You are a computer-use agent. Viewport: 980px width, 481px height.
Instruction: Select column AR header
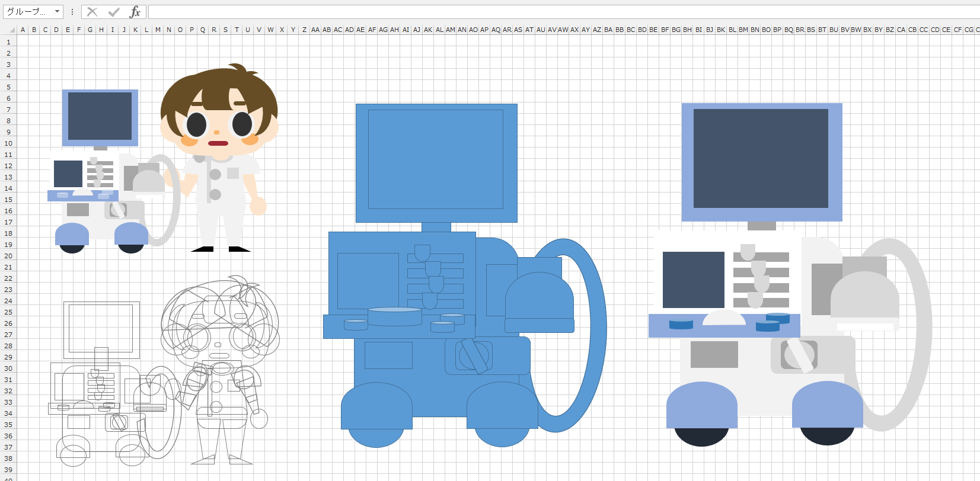pyautogui.click(x=507, y=30)
